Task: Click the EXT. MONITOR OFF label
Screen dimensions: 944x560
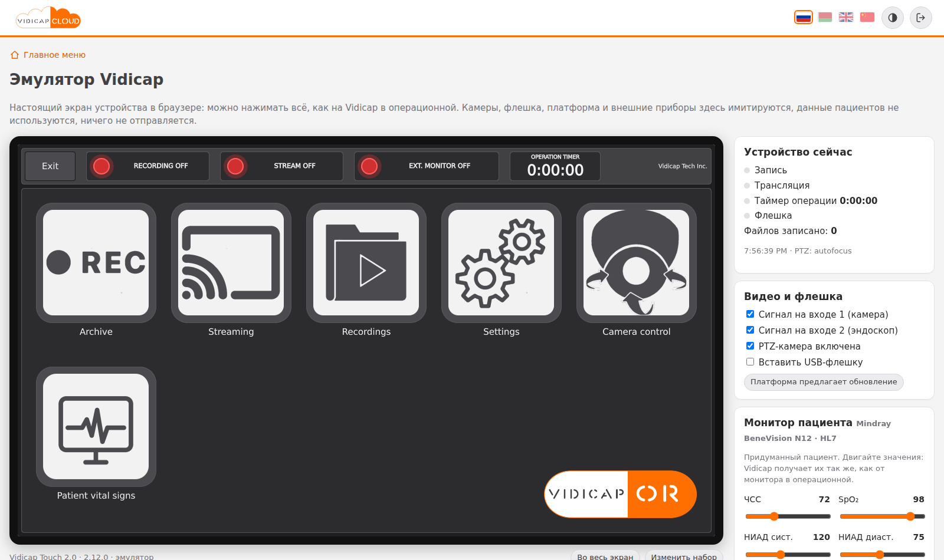Action: pyautogui.click(x=440, y=166)
